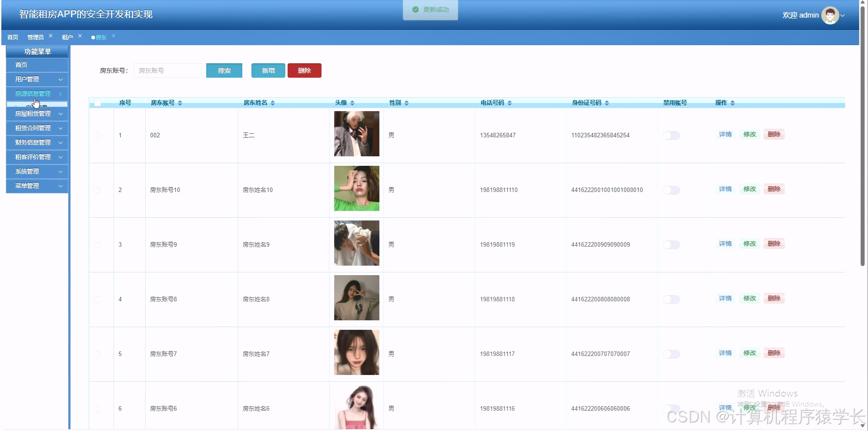The image size is (868, 431).
Task: Switch to the 首页 tab
Action: tap(13, 37)
